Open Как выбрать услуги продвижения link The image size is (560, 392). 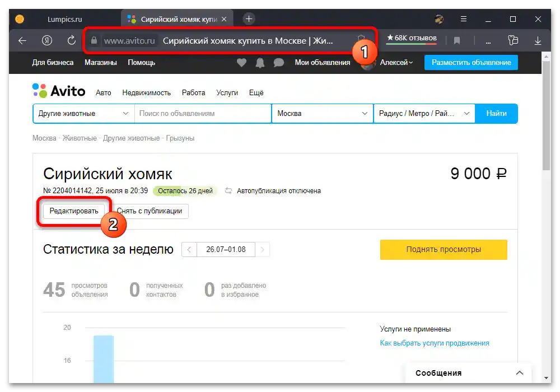435,343
